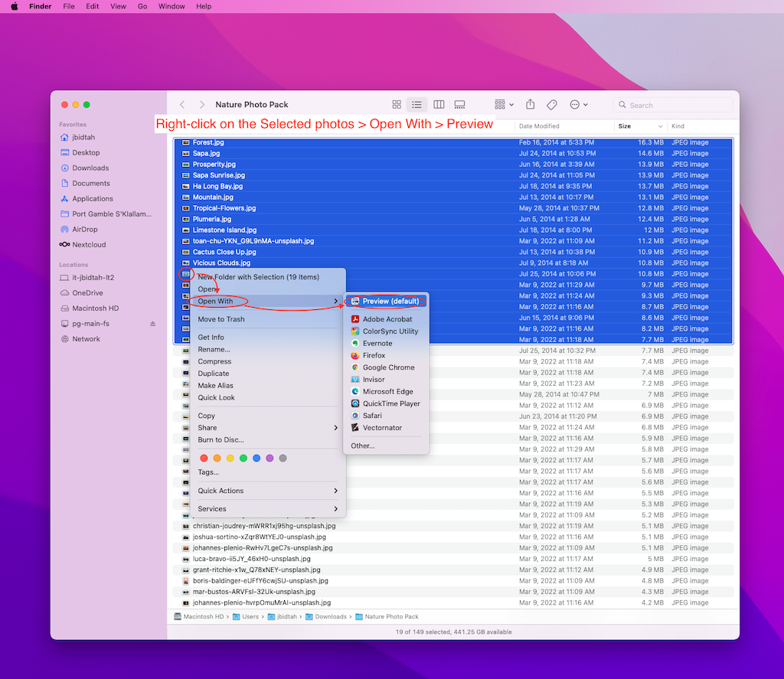This screenshot has height=679, width=784.
Task: Choose Other… in Open With submenu
Action: pos(386,446)
